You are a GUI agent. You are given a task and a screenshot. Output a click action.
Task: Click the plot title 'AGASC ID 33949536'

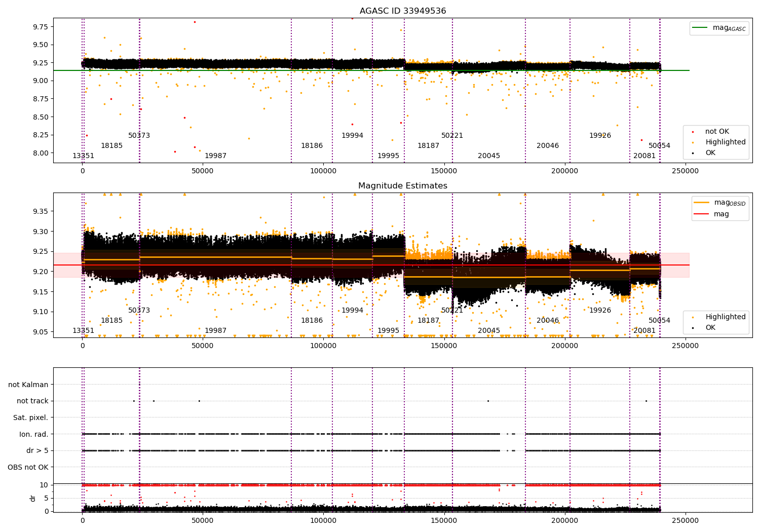(403, 11)
